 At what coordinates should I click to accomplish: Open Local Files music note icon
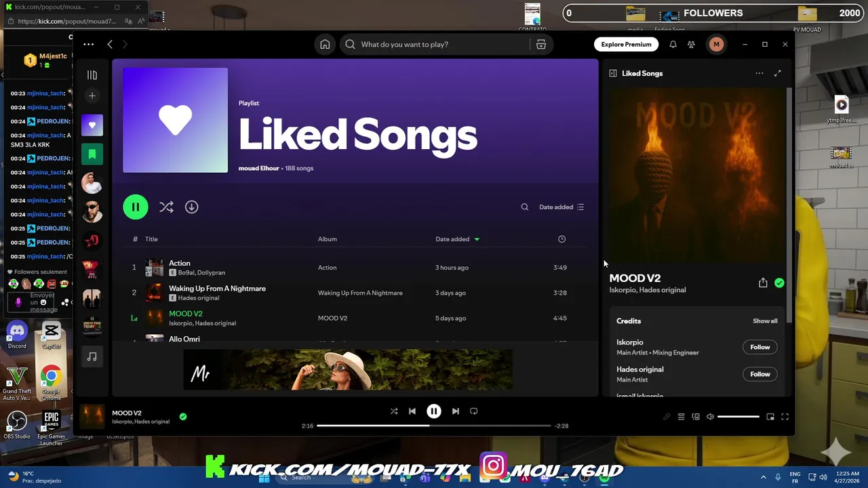(92, 357)
